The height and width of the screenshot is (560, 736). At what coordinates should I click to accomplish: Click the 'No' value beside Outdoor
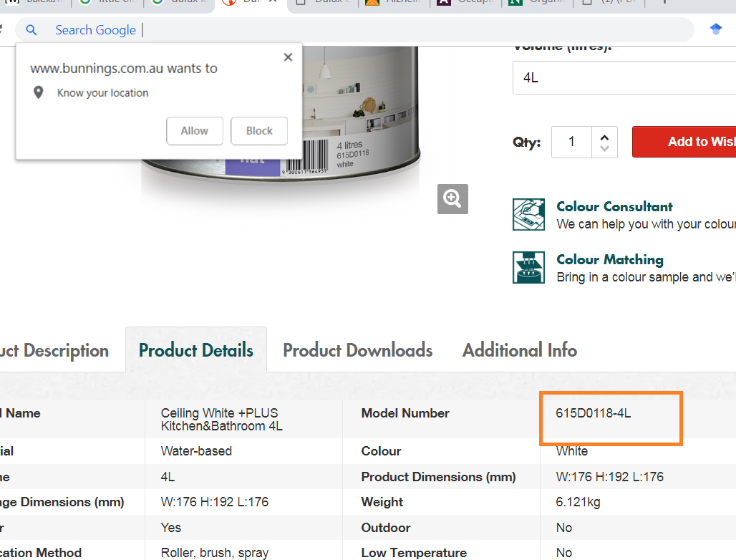[563, 528]
